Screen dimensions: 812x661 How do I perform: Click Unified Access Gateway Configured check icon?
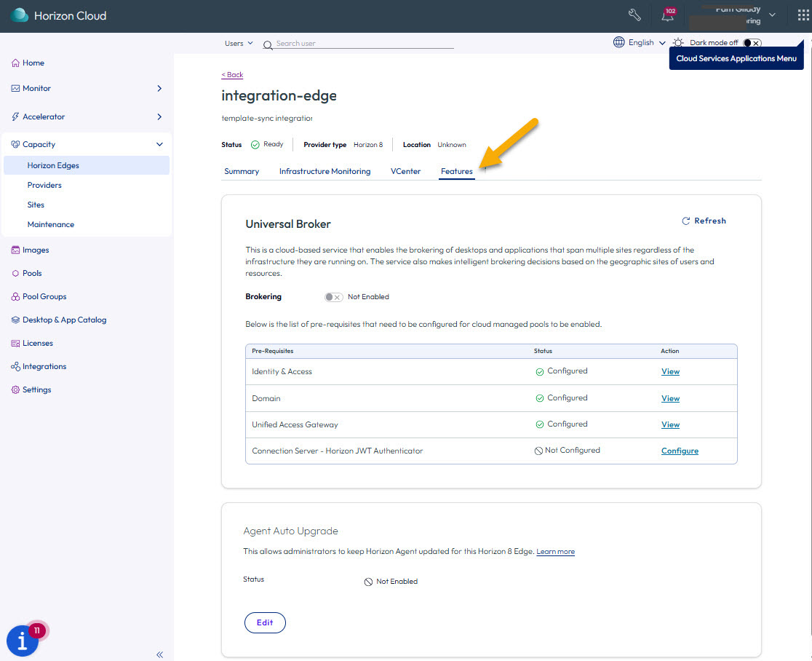[540, 425]
